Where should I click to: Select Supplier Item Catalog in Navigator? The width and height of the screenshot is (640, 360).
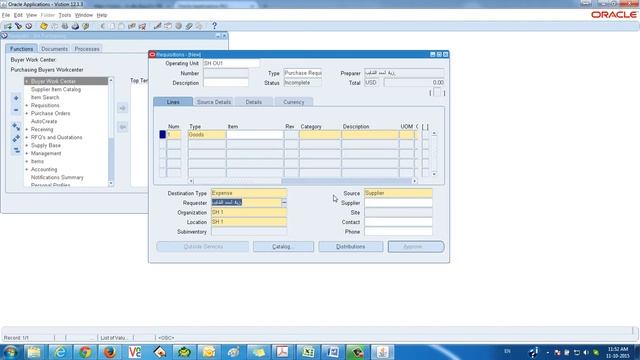[x=56, y=89]
